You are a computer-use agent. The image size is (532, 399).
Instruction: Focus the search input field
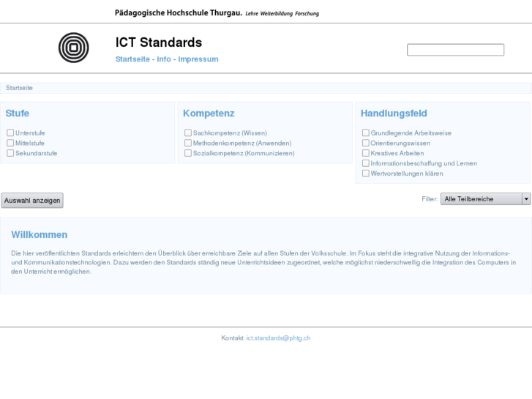(456, 50)
